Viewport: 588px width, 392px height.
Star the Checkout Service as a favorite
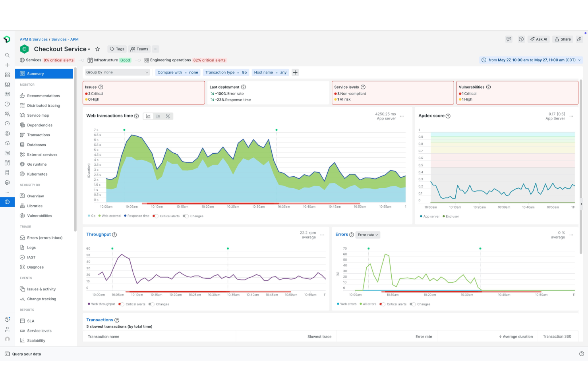point(97,49)
